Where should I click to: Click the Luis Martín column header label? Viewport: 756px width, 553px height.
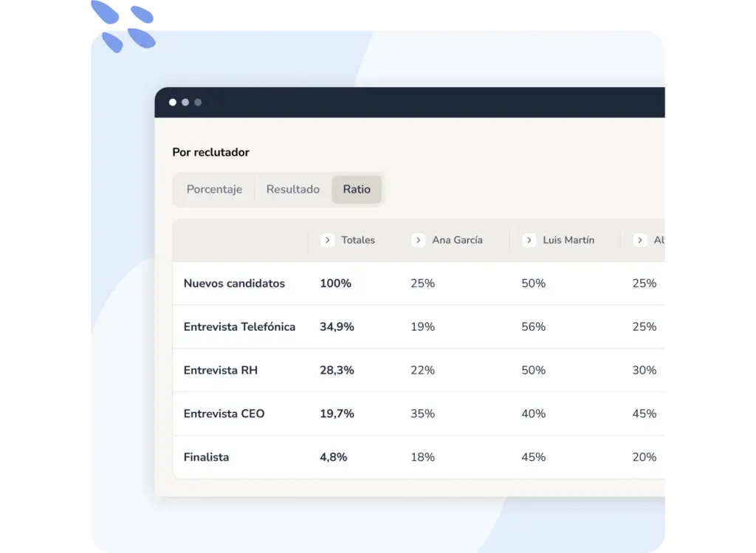click(x=568, y=240)
